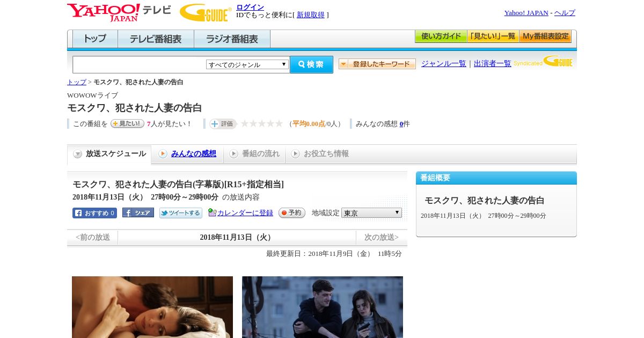644x338 pixels.
Task: Click the 見たい! add button
Action: [127, 123]
